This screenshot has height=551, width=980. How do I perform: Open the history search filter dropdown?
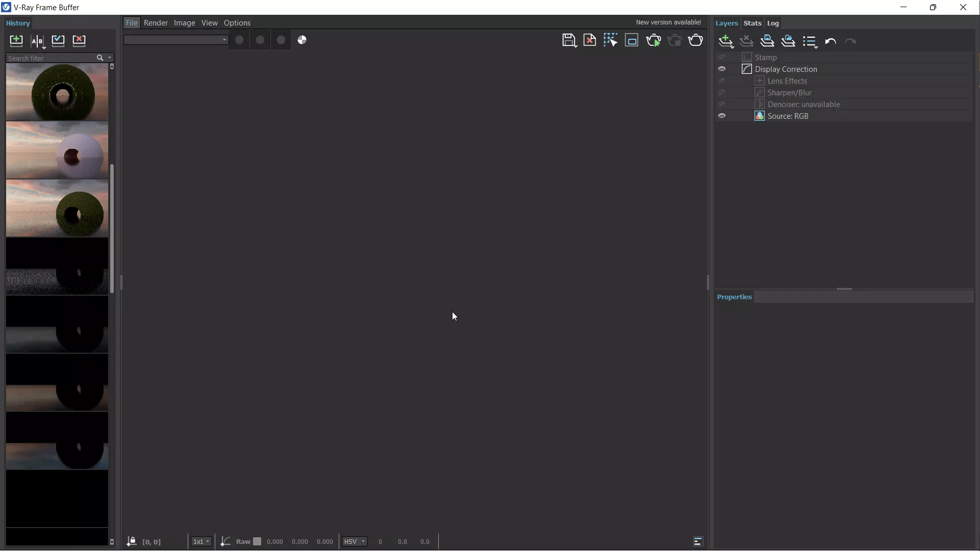click(109, 58)
